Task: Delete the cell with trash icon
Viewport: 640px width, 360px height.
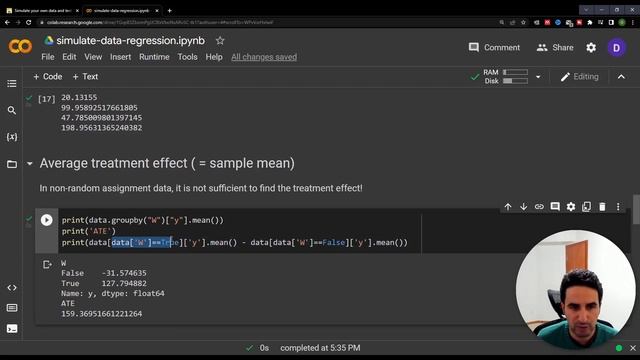Action: (602, 207)
